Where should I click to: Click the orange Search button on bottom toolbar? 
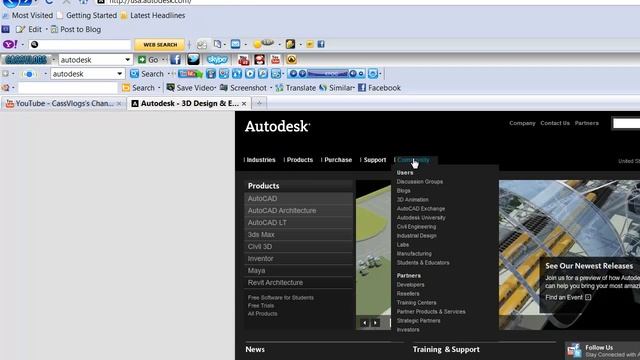point(139,88)
